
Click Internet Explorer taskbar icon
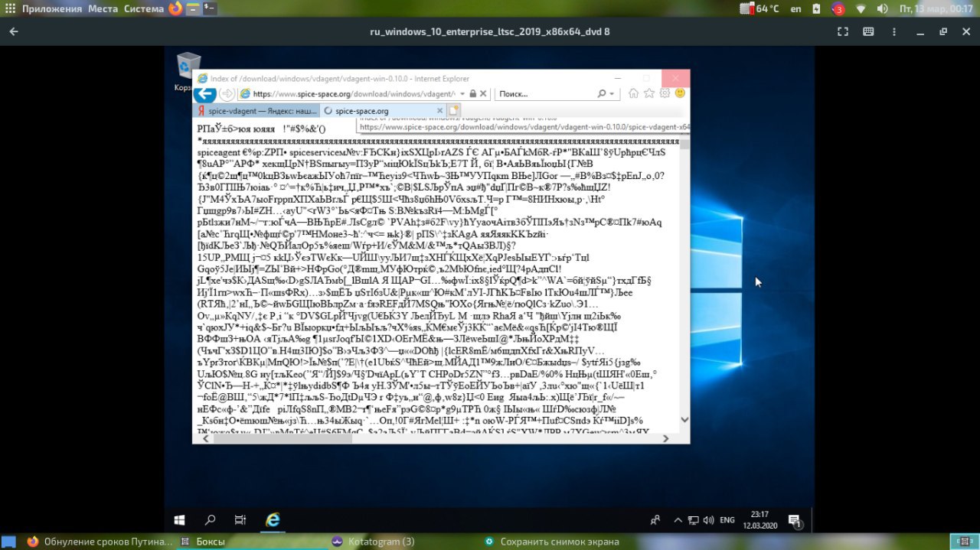[272, 520]
